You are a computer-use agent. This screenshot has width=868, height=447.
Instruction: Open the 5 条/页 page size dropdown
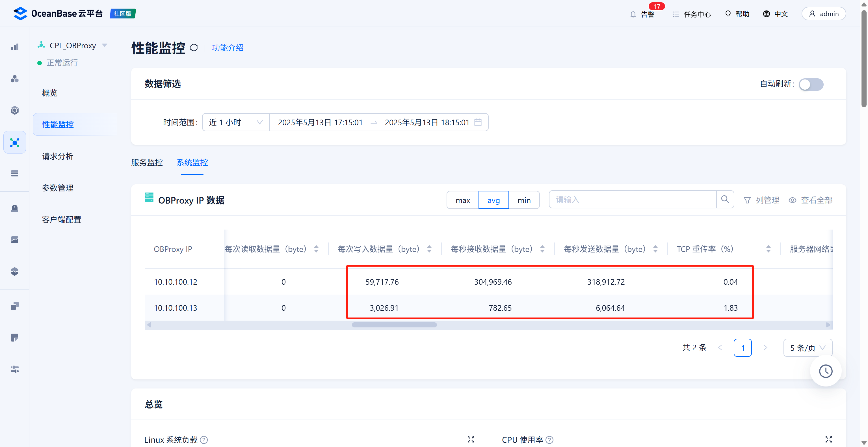(x=808, y=347)
